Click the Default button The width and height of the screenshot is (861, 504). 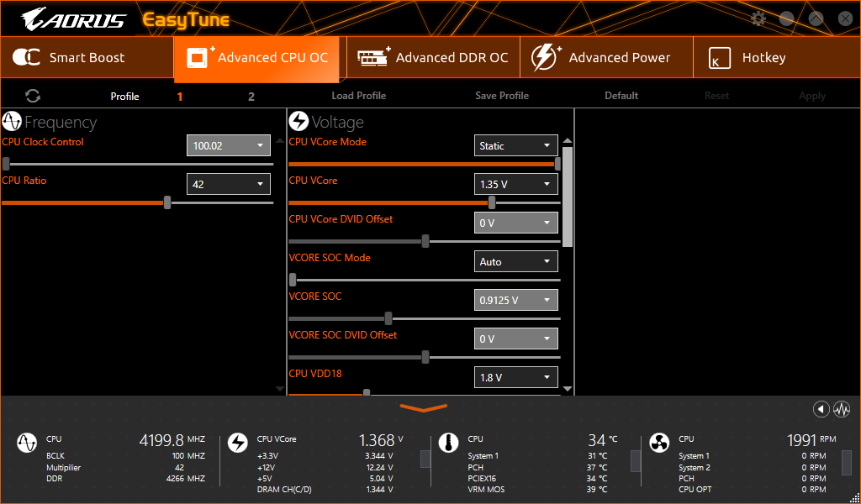(621, 96)
